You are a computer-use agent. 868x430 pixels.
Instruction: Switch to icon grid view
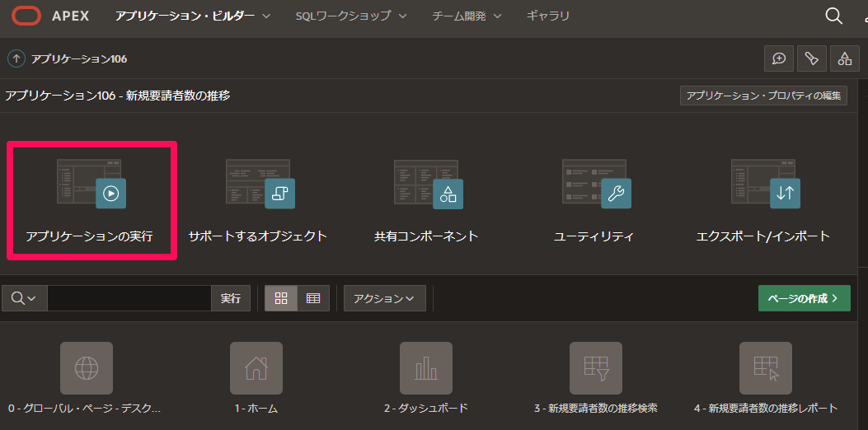pos(281,298)
